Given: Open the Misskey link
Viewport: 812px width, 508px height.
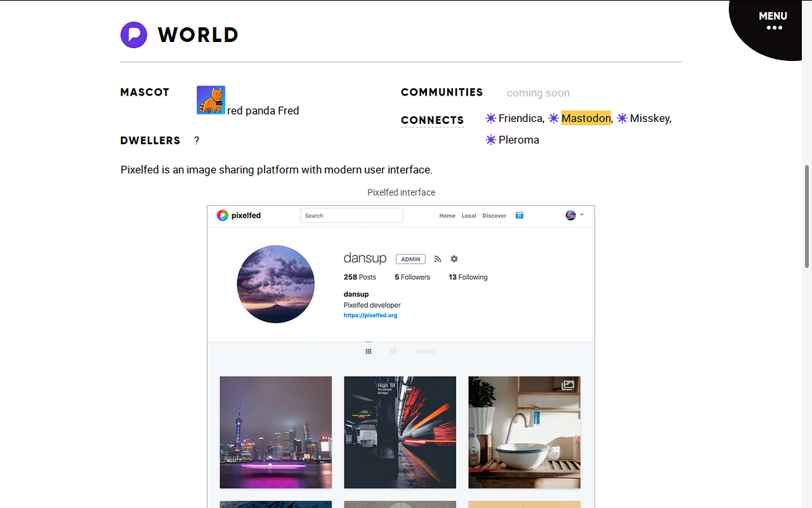Looking at the screenshot, I should tap(650, 119).
